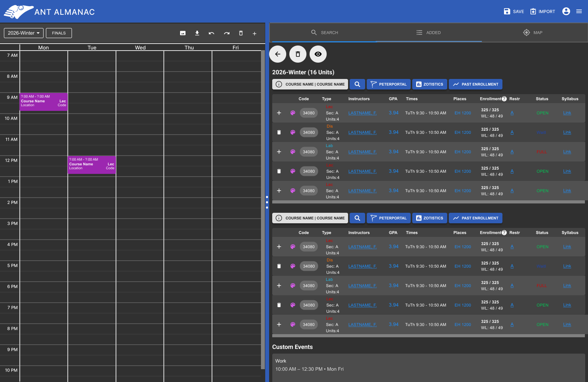This screenshot has width=588, height=382.
Task: Click the Custom Events heading
Action: pyautogui.click(x=292, y=347)
